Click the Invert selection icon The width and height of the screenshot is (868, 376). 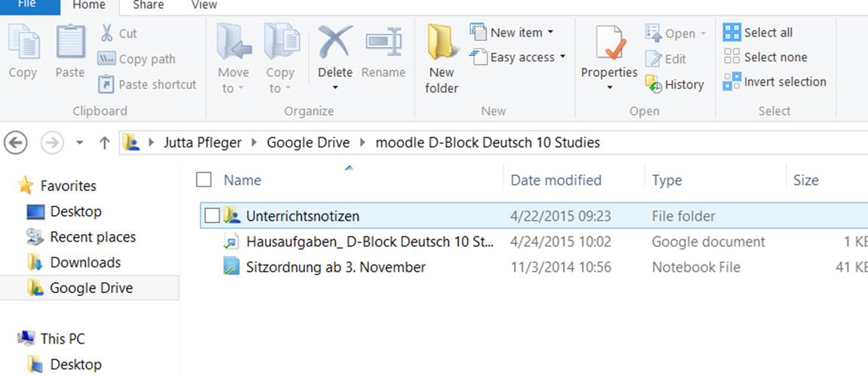pos(731,82)
